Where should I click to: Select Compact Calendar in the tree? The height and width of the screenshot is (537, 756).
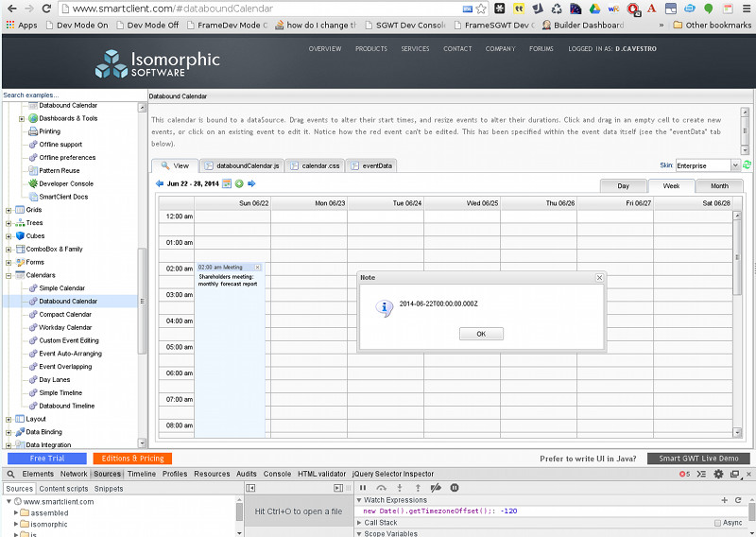coord(65,314)
